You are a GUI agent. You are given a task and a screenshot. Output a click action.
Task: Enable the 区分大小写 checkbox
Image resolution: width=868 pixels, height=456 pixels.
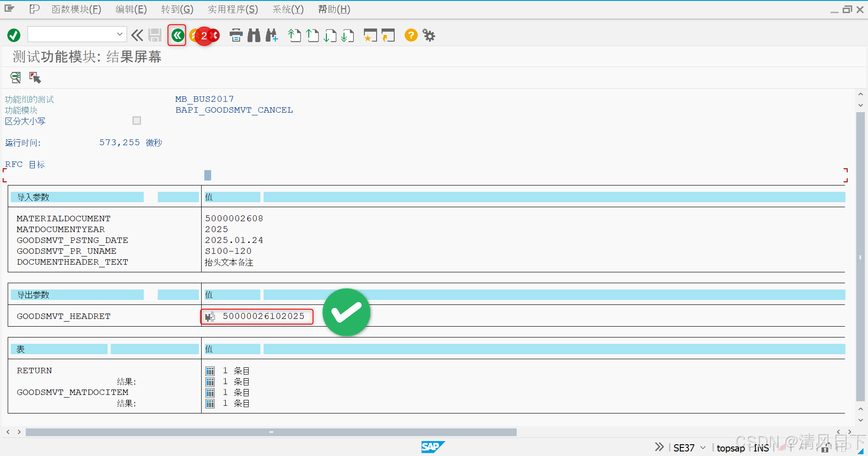pyautogui.click(x=137, y=120)
